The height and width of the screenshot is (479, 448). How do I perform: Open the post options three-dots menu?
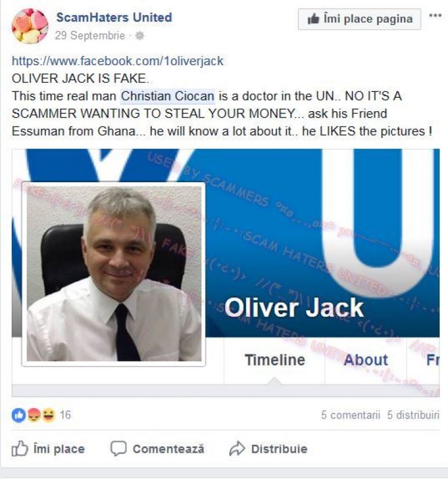coord(435,15)
